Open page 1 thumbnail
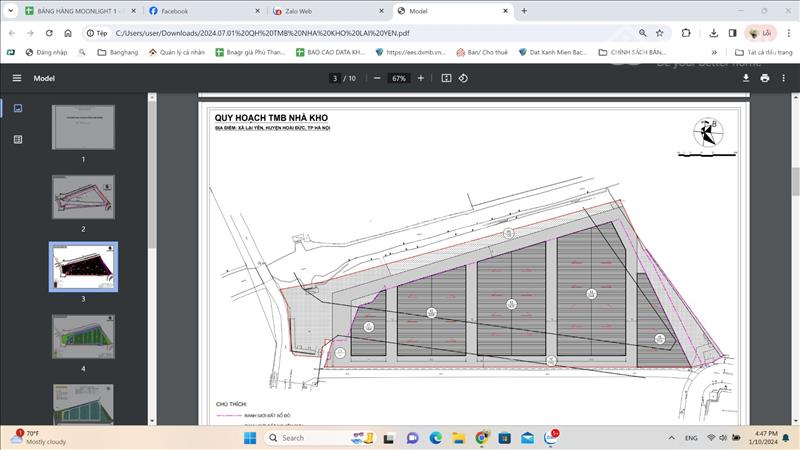The height and width of the screenshot is (450, 800). 83,127
